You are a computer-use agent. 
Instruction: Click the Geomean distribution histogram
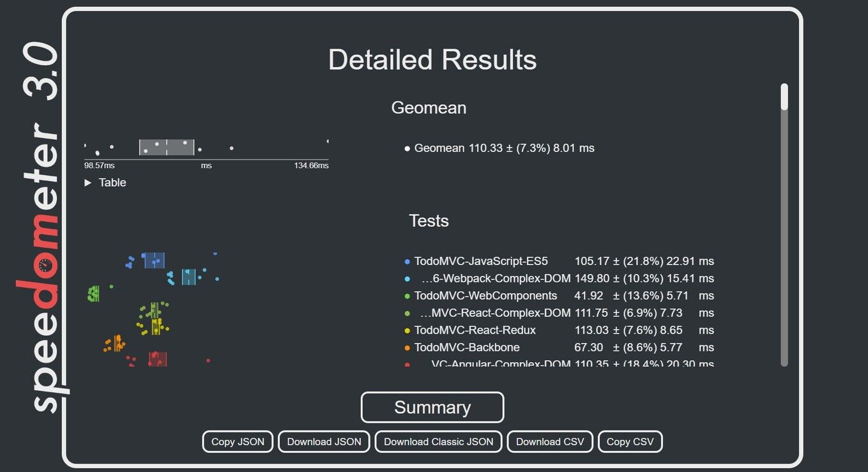[166, 148]
